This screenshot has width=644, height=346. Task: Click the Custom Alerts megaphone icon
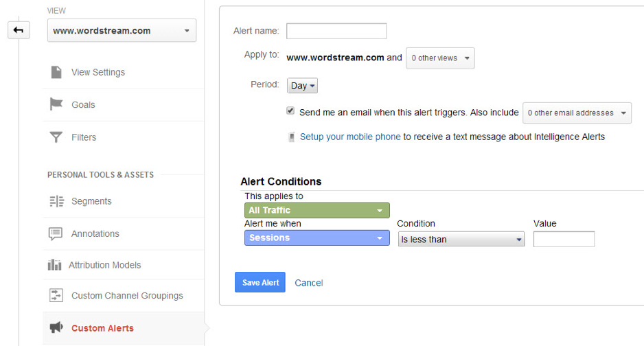tap(56, 327)
